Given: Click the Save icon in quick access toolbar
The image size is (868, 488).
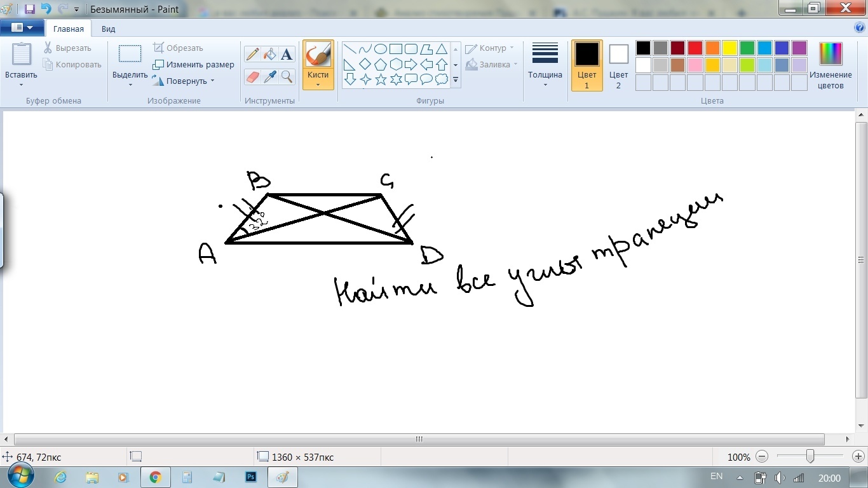Looking at the screenshot, I should 29,10.
